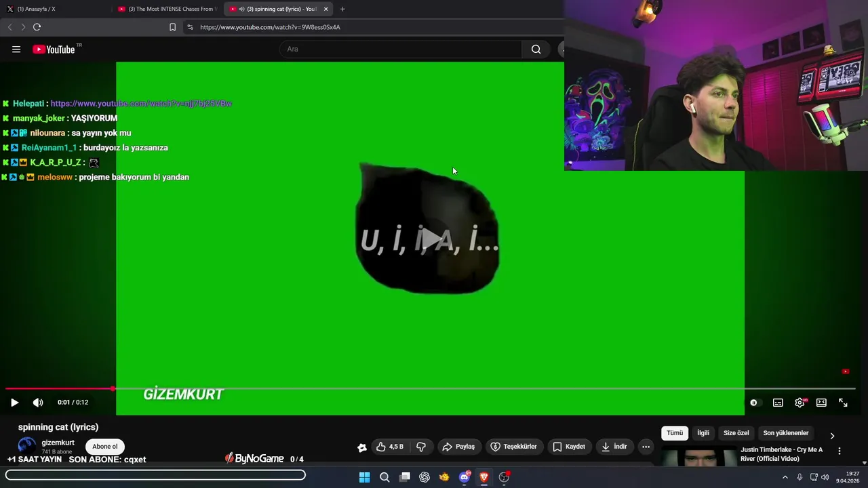The image size is (868, 488).
Task: Like the video (4,5 B)
Action: tap(389, 447)
